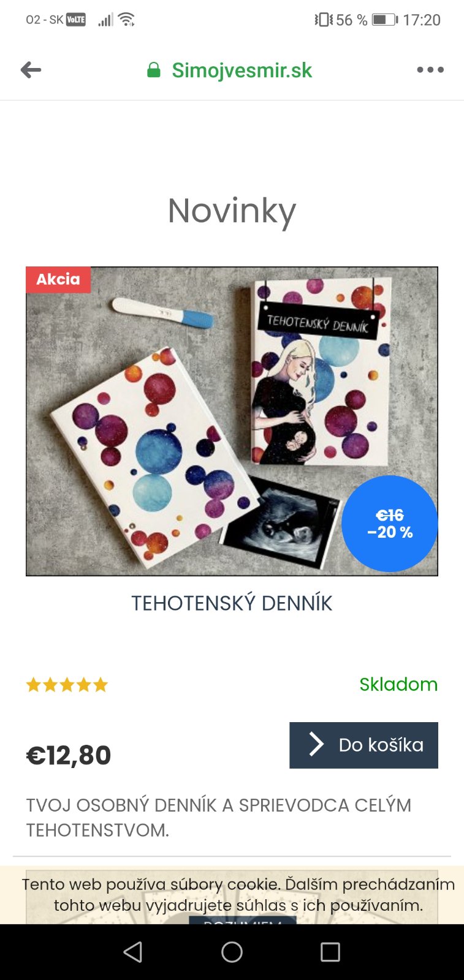Tap the Novinky section heading

click(232, 212)
